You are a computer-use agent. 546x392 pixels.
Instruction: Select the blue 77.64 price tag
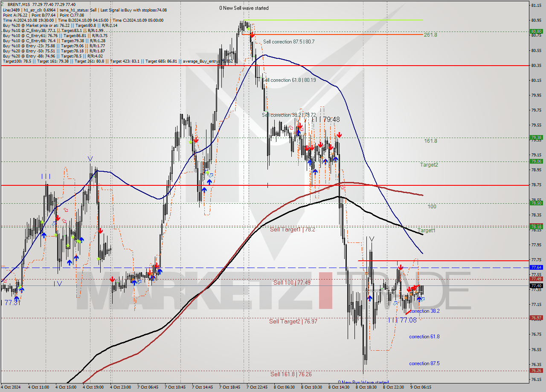point(536,267)
